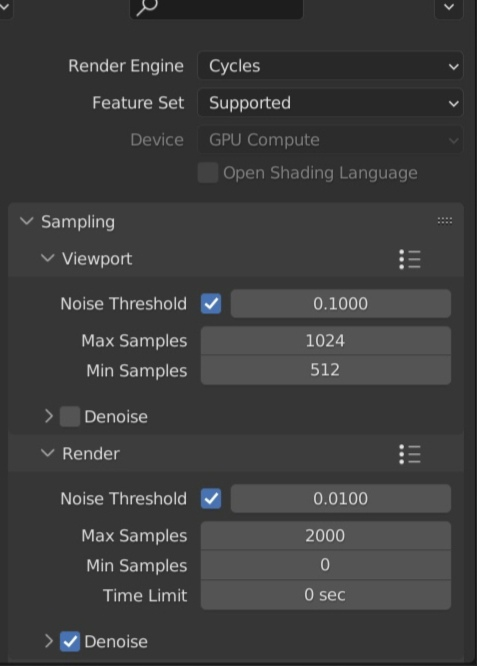Click the Render Max Samples 2000 field
The height and width of the screenshot is (666, 477).
click(x=326, y=536)
